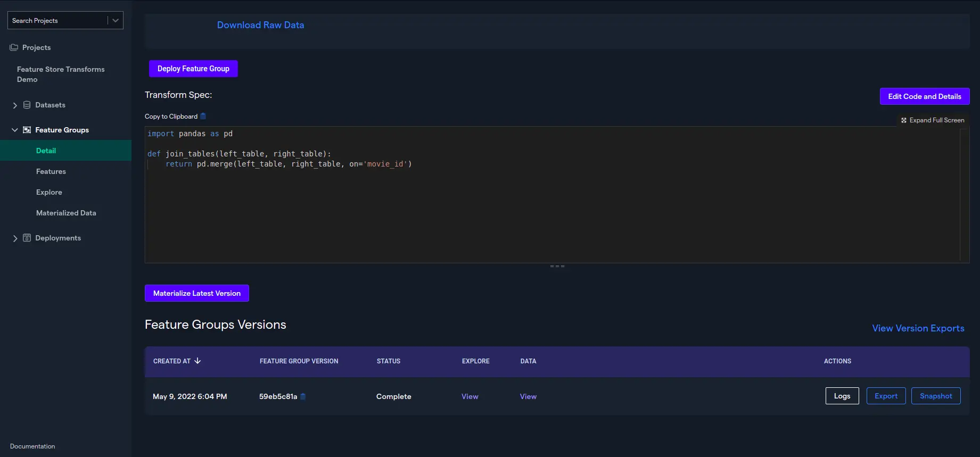980x457 pixels.
Task: Click the Logs button
Action: (x=842, y=396)
